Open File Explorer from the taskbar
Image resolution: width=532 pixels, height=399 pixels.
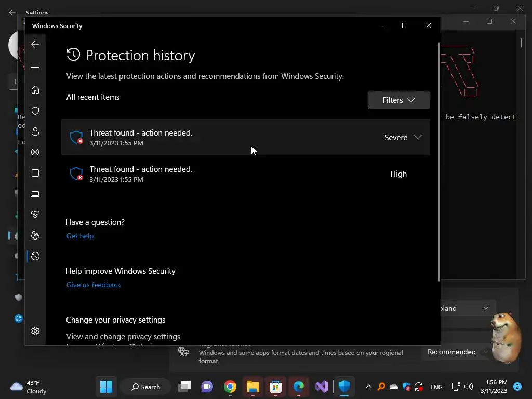(253, 387)
